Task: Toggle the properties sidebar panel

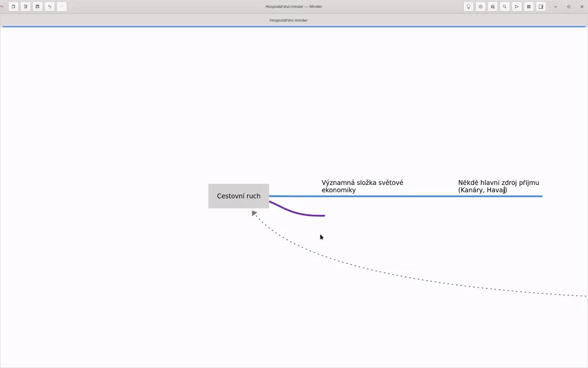Action: tap(541, 6)
